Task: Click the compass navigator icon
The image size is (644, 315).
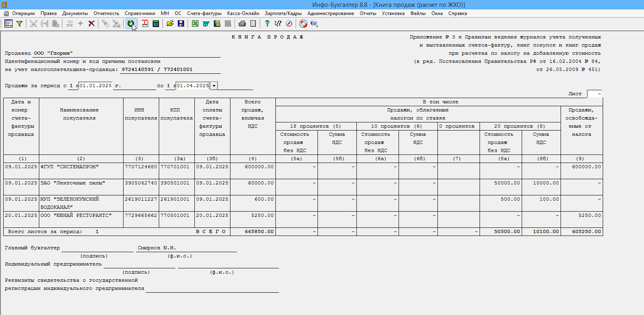Action: click(289, 24)
